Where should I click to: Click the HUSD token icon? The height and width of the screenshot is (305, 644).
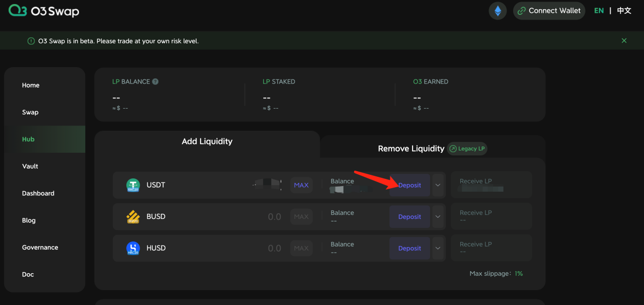133,249
